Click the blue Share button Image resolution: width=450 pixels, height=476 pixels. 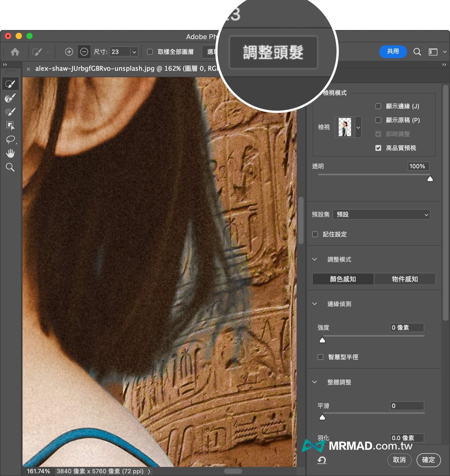tap(393, 51)
